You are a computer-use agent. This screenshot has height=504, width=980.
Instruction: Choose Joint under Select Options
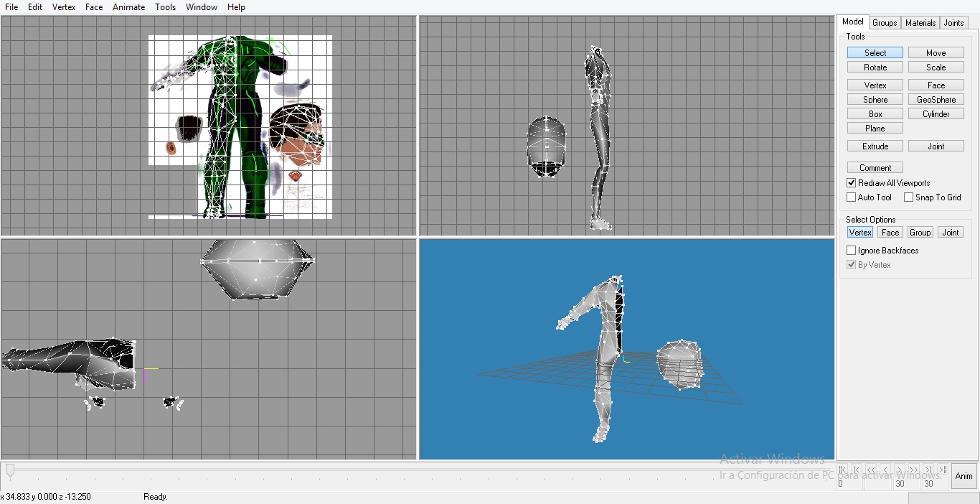tap(951, 233)
